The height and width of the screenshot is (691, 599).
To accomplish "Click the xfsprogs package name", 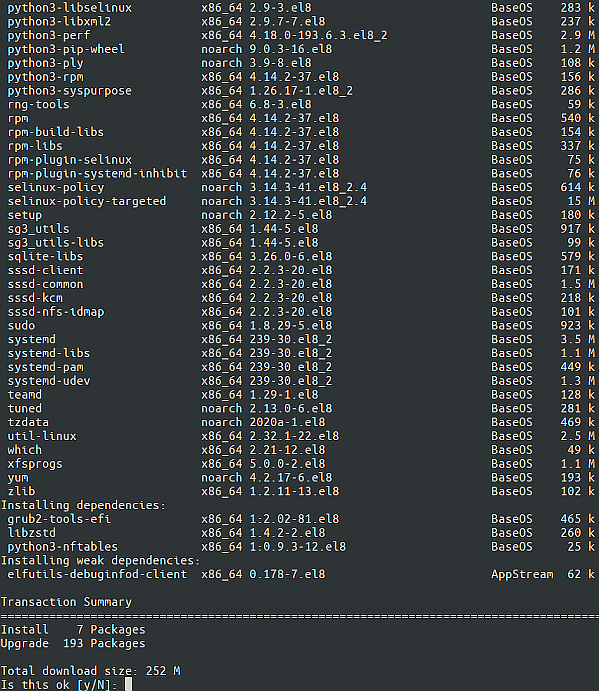I will 35,464.
